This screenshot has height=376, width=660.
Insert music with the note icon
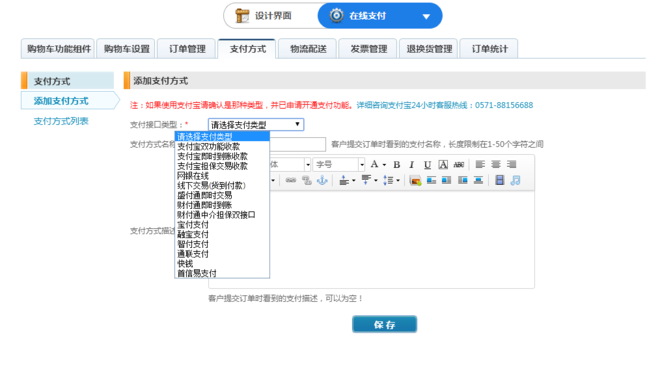(x=515, y=180)
